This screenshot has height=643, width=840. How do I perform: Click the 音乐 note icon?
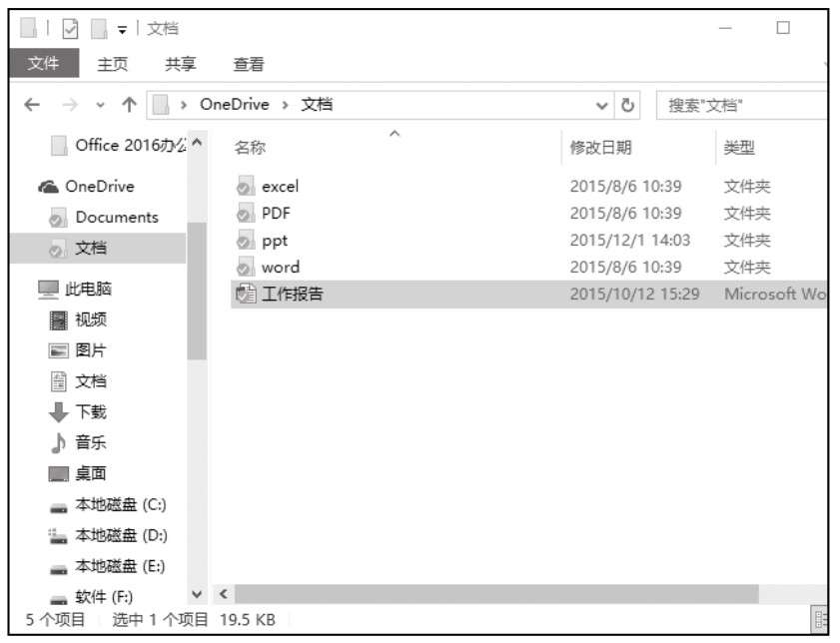58,442
